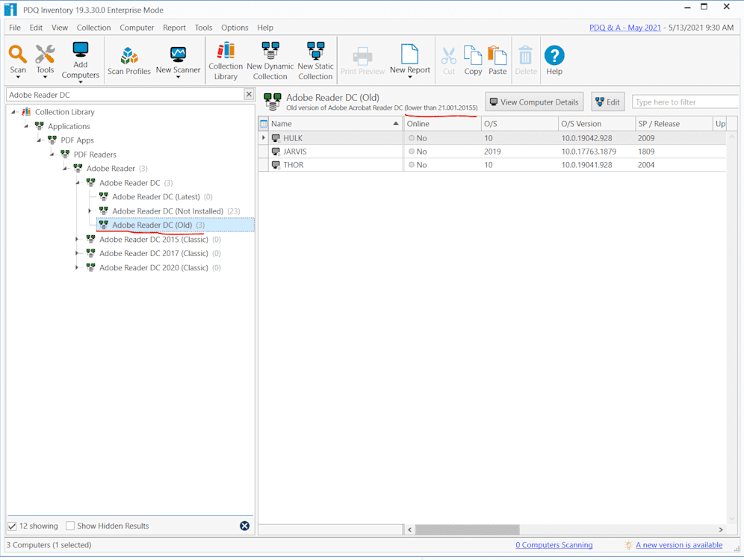Open the Computer menu
The image size is (744, 560).
click(137, 28)
